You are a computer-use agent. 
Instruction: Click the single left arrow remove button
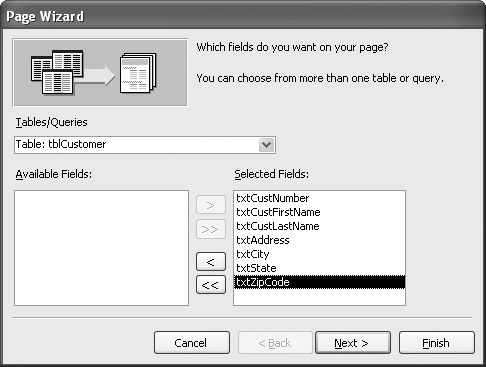click(x=211, y=262)
